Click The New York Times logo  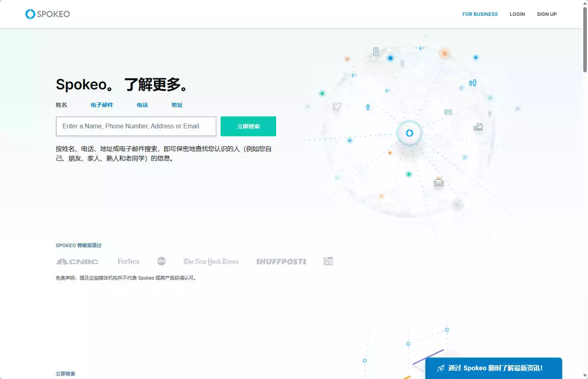[x=211, y=261]
